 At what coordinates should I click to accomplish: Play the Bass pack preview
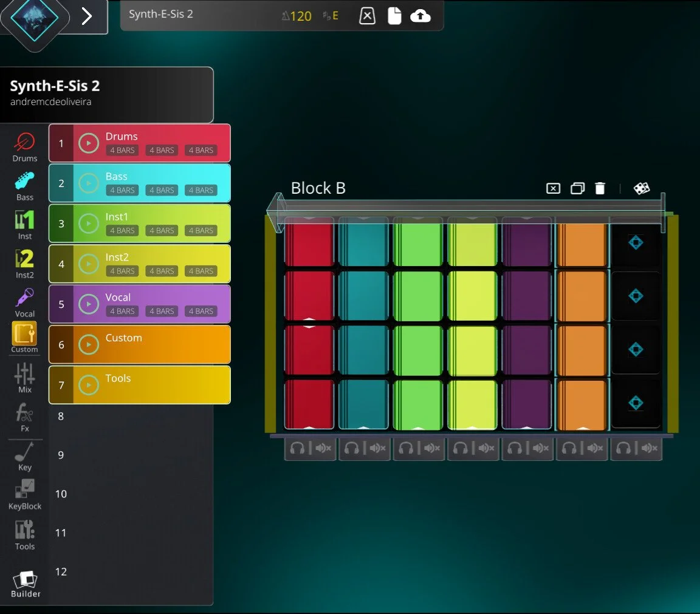(89, 183)
